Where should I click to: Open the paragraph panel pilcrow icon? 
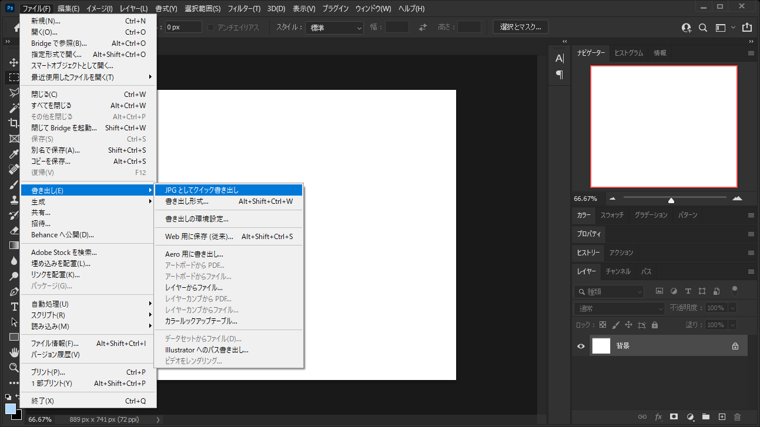click(x=560, y=74)
